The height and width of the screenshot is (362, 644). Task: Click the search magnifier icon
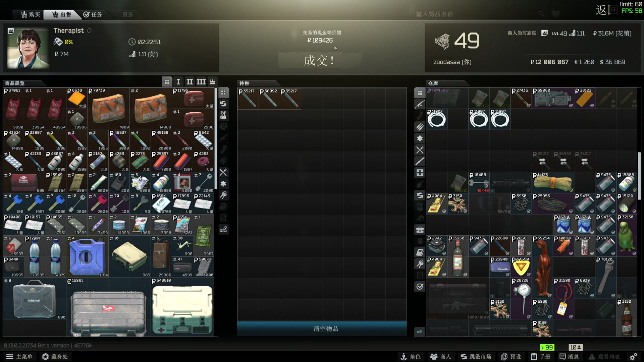541,14
